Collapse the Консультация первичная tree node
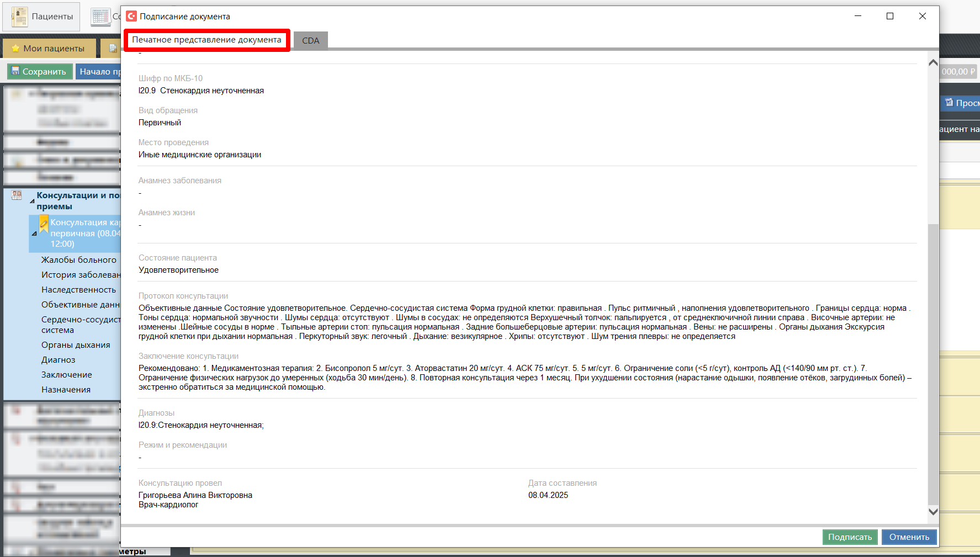Image resolution: width=980 pixels, height=557 pixels. coord(34,234)
